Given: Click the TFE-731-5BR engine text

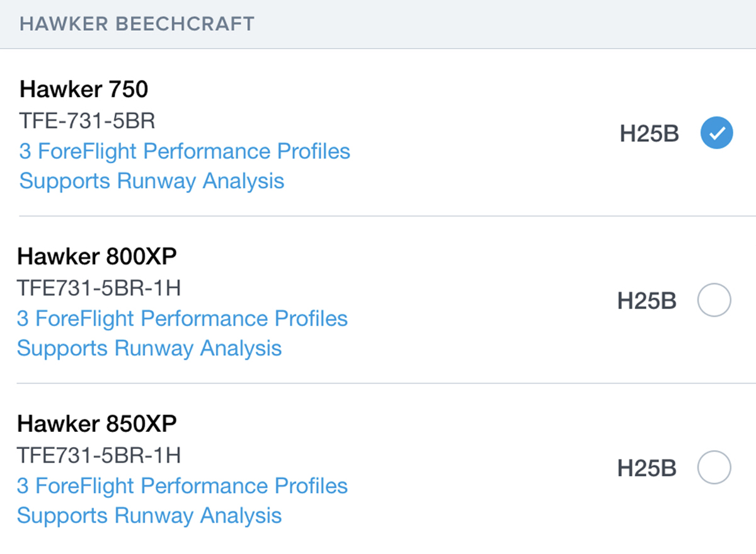Looking at the screenshot, I should [x=87, y=121].
